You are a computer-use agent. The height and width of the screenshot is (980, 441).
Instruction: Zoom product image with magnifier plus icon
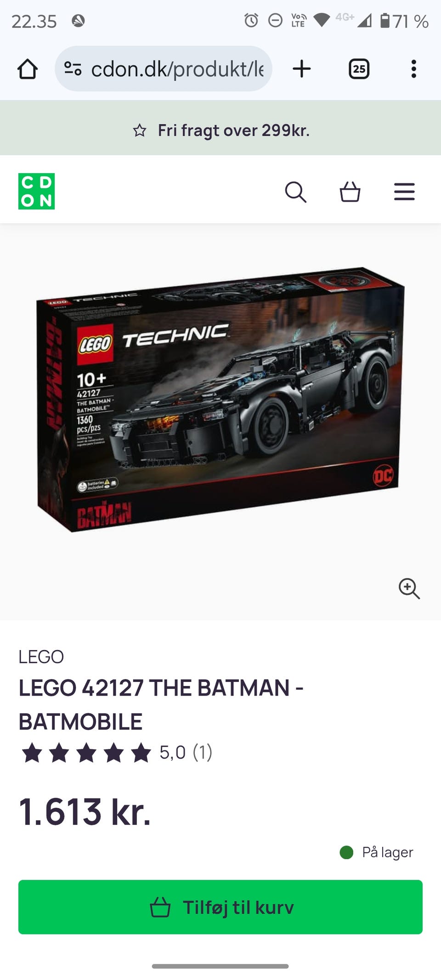tap(409, 589)
